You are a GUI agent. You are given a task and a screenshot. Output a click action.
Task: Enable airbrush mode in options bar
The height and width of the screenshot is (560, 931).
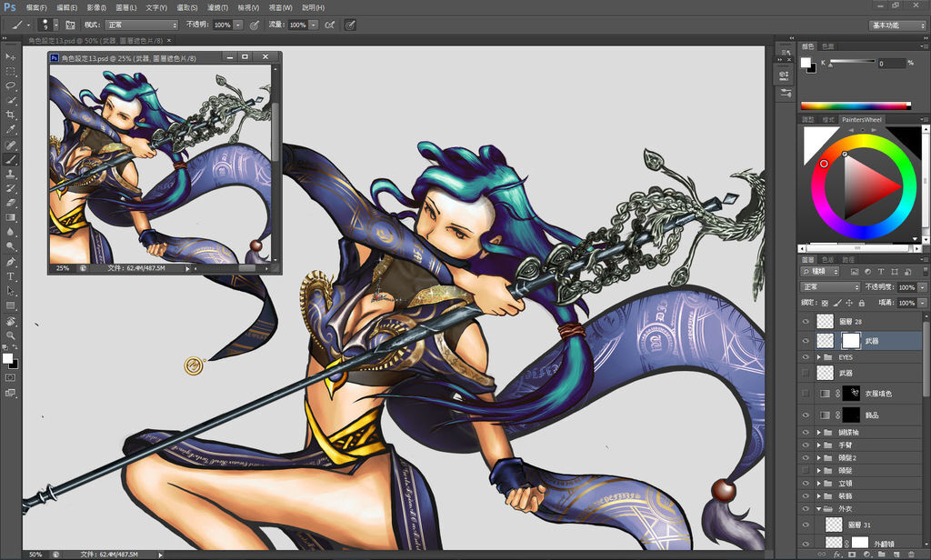(328, 25)
